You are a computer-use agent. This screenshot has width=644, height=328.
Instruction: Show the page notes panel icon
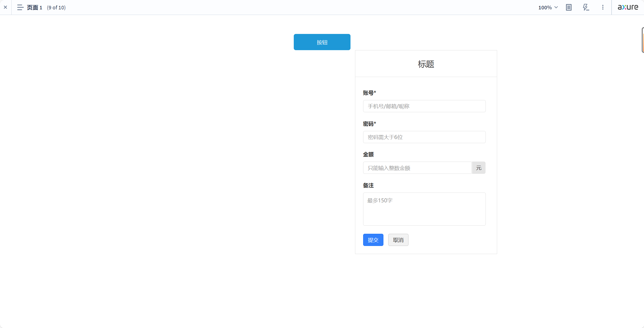click(x=569, y=7)
